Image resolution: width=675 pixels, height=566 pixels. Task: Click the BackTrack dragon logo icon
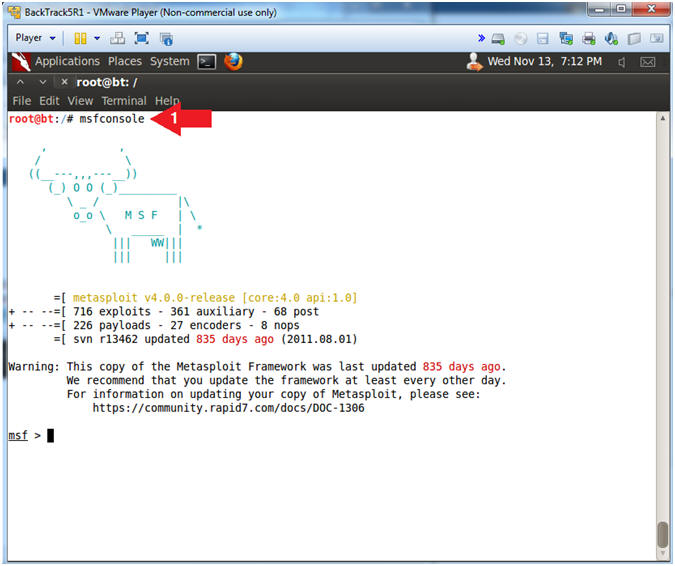click(21, 62)
